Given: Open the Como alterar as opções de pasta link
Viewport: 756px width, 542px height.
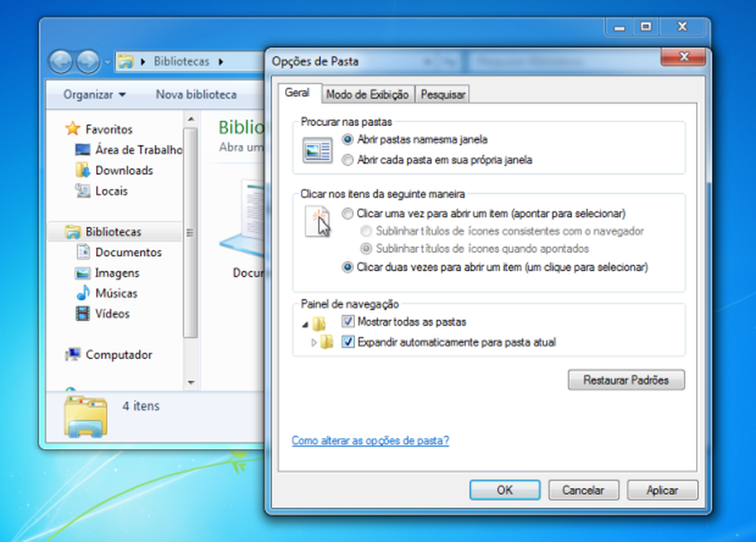Looking at the screenshot, I should tap(370, 441).
